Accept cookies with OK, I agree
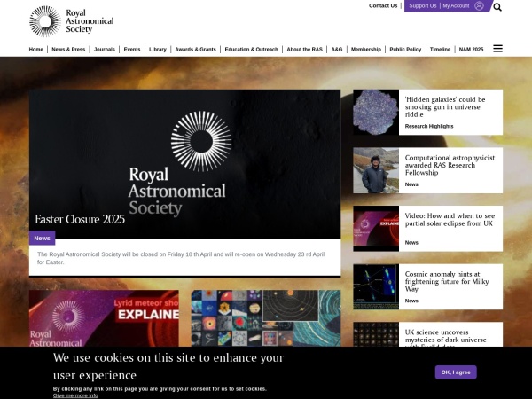 click(x=456, y=372)
